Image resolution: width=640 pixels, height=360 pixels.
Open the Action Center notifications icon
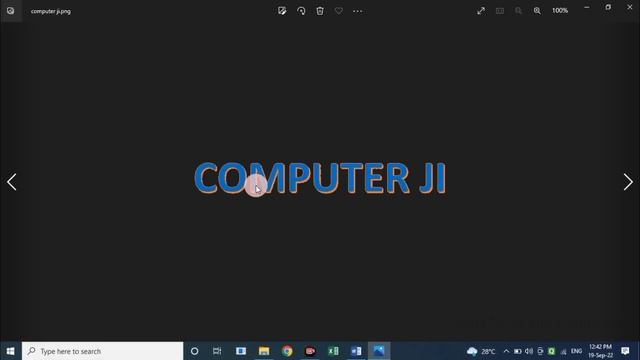625,351
